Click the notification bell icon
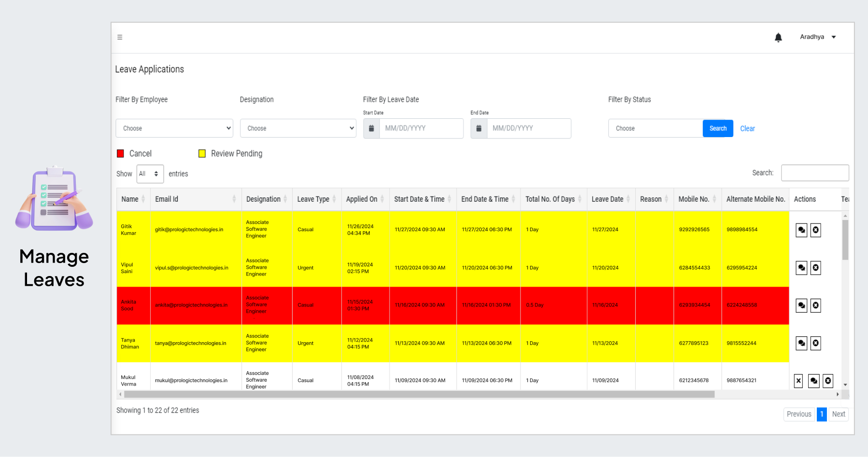The height and width of the screenshot is (457, 868). click(x=778, y=38)
